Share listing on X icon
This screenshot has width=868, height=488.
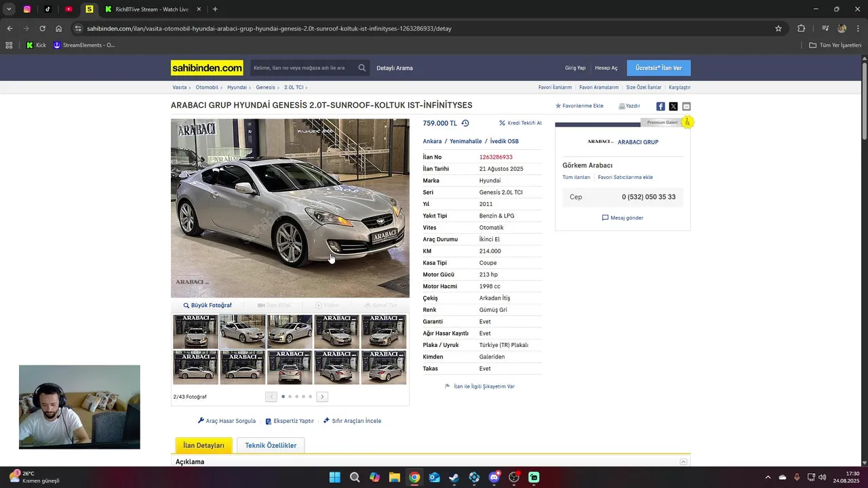[673, 106]
